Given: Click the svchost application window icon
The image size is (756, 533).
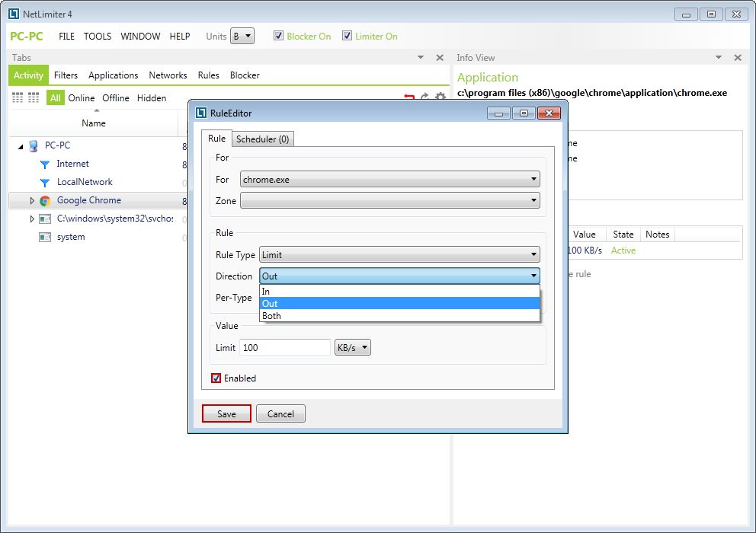Looking at the screenshot, I should tap(45, 219).
